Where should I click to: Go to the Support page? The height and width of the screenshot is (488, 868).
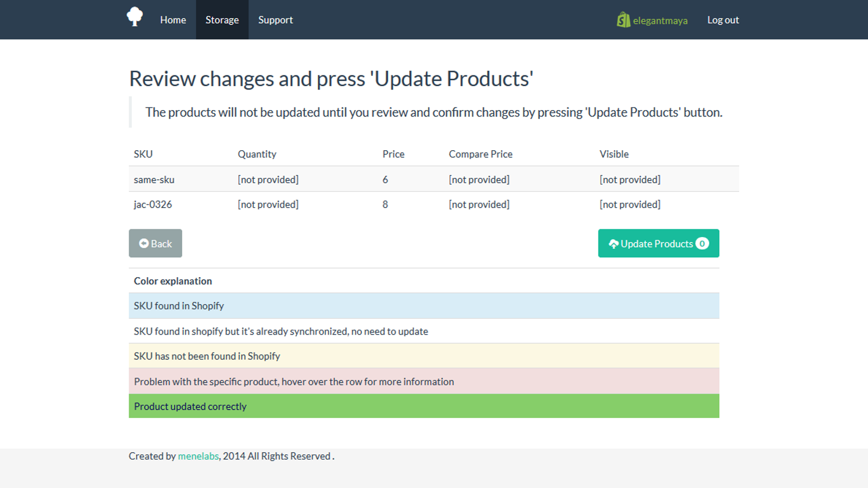point(275,20)
